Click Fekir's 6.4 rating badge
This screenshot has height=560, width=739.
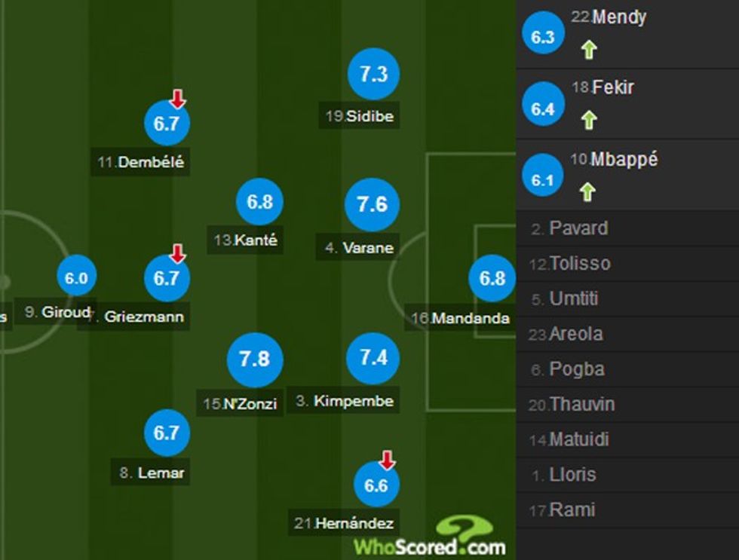pyautogui.click(x=543, y=109)
